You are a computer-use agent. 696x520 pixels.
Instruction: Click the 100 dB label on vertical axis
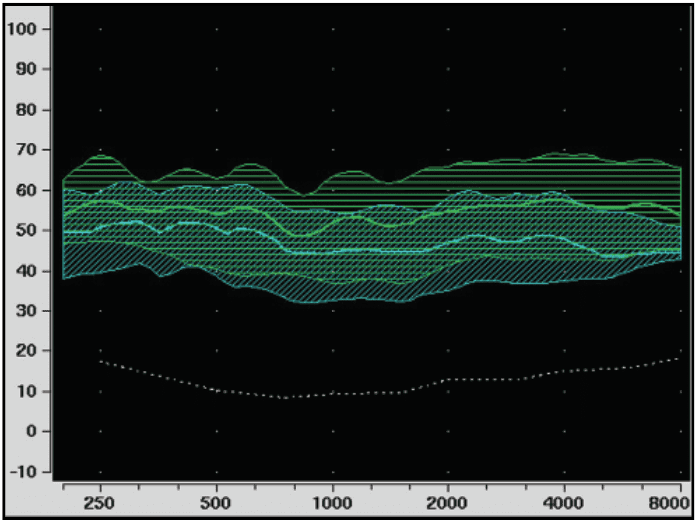tap(22, 29)
